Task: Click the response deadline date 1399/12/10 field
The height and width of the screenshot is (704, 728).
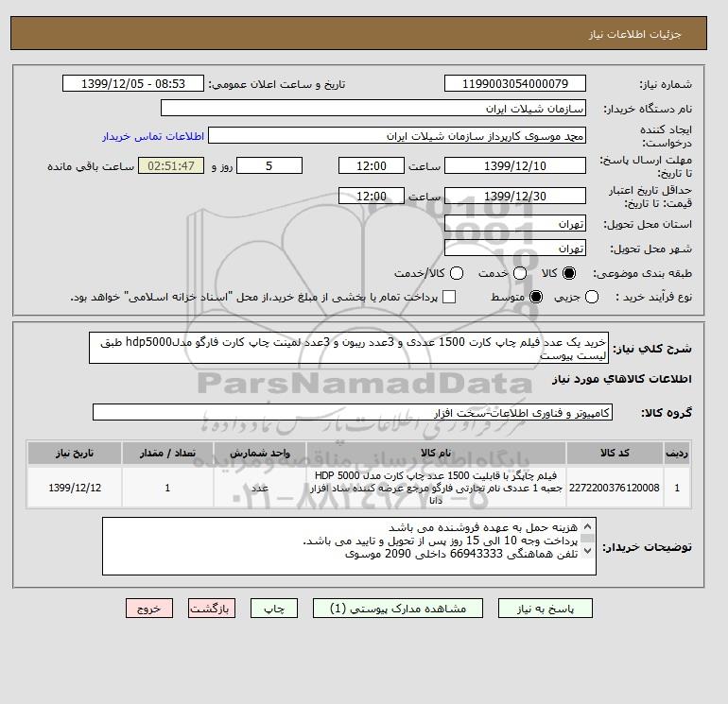Action: [515, 165]
